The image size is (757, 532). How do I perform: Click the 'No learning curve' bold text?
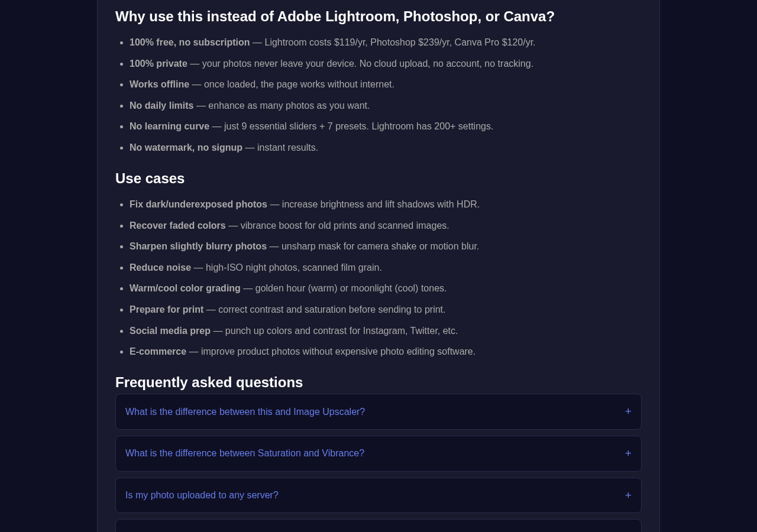tap(169, 126)
